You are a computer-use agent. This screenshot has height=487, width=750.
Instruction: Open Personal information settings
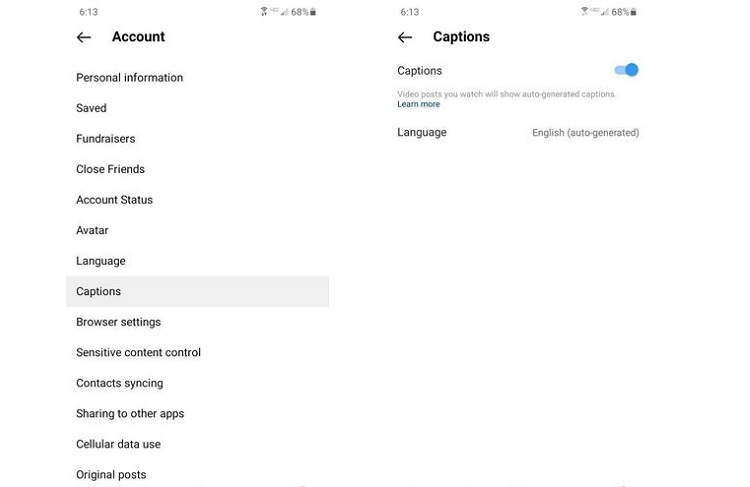129,78
